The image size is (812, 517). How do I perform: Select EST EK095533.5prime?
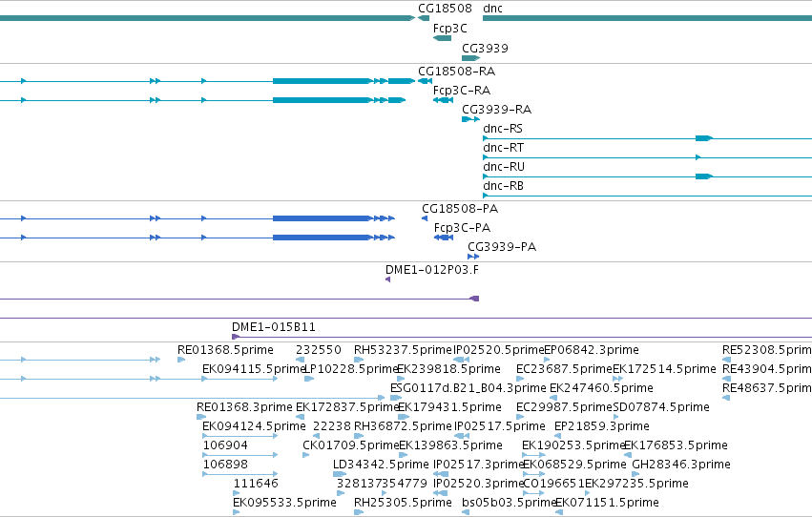[x=284, y=504]
